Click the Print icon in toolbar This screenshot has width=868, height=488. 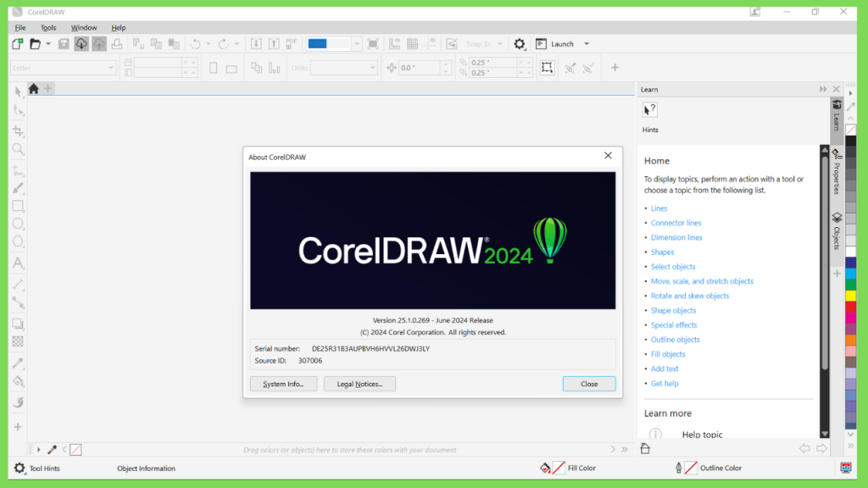(x=117, y=44)
